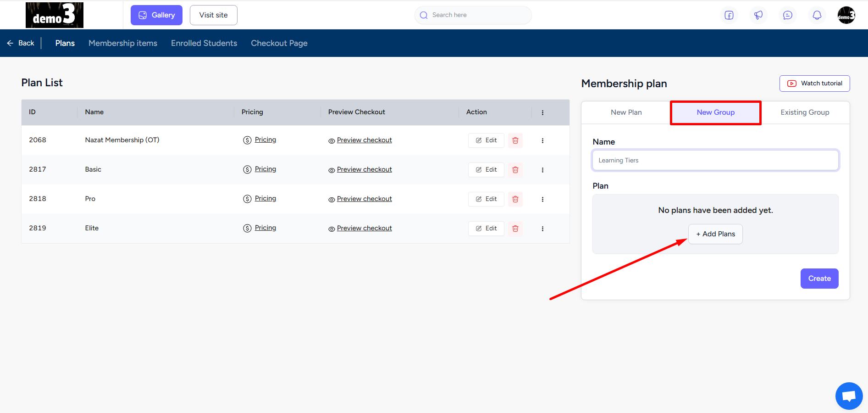Open the Membership items section
This screenshot has width=868, height=413.
point(123,43)
